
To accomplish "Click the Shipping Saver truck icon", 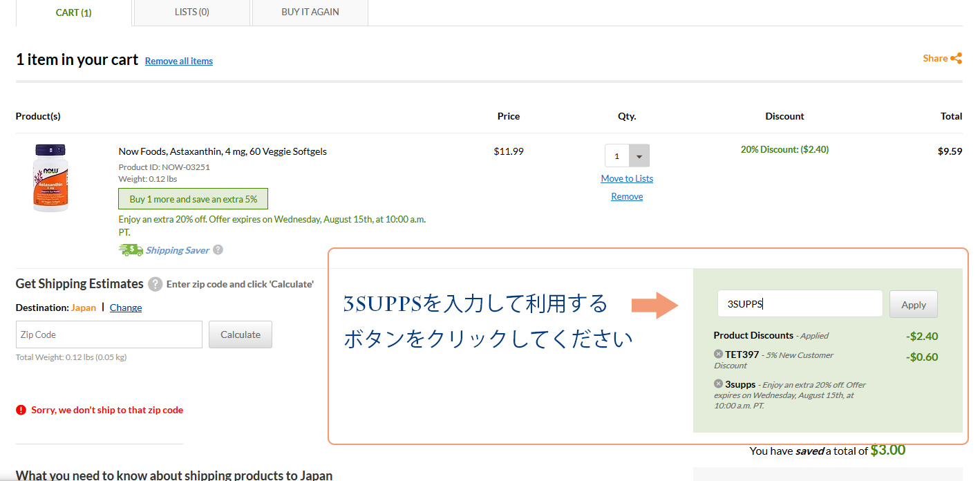I will coord(131,250).
